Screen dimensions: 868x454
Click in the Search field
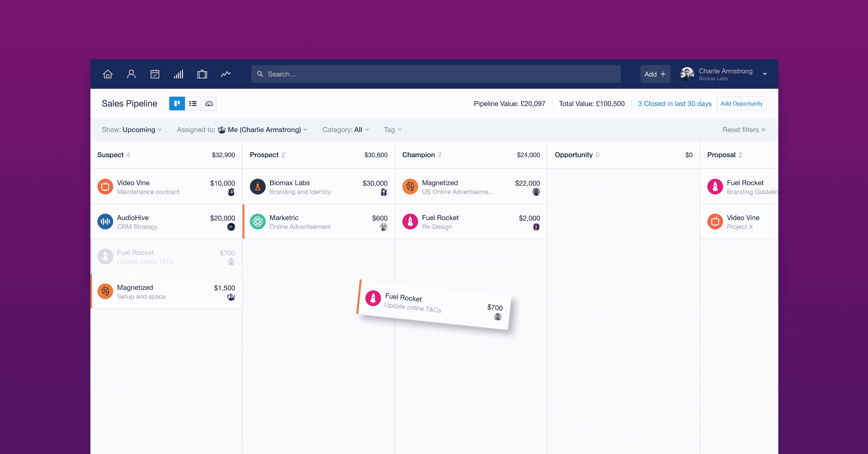point(436,74)
